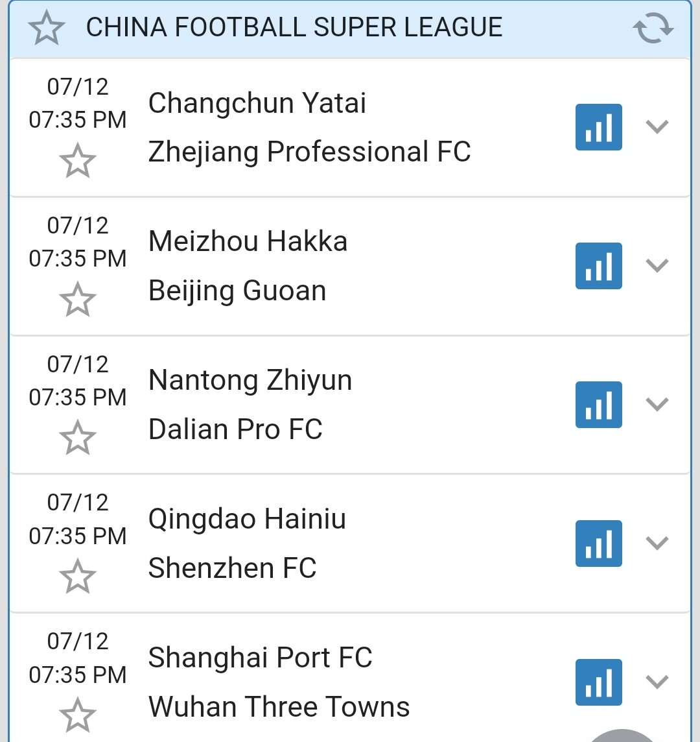Image resolution: width=700 pixels, height=742 pixels.
Task: Select the Zhejiang Professional FC team name
Action: pos(309,152)
